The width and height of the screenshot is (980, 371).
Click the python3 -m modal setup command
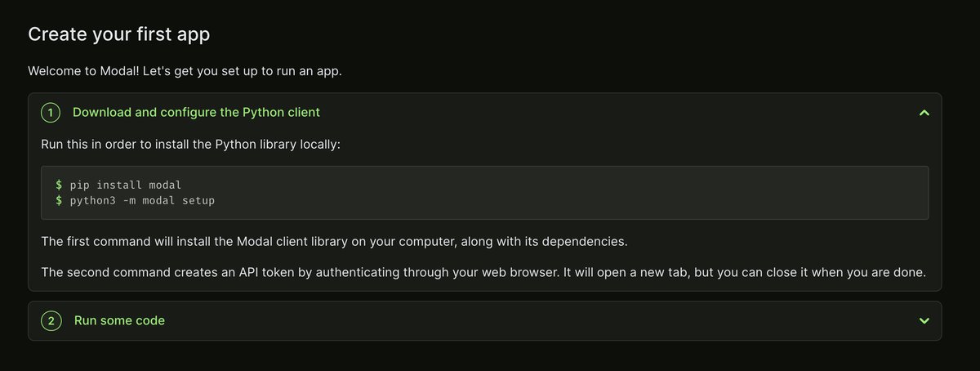(135, 200)
